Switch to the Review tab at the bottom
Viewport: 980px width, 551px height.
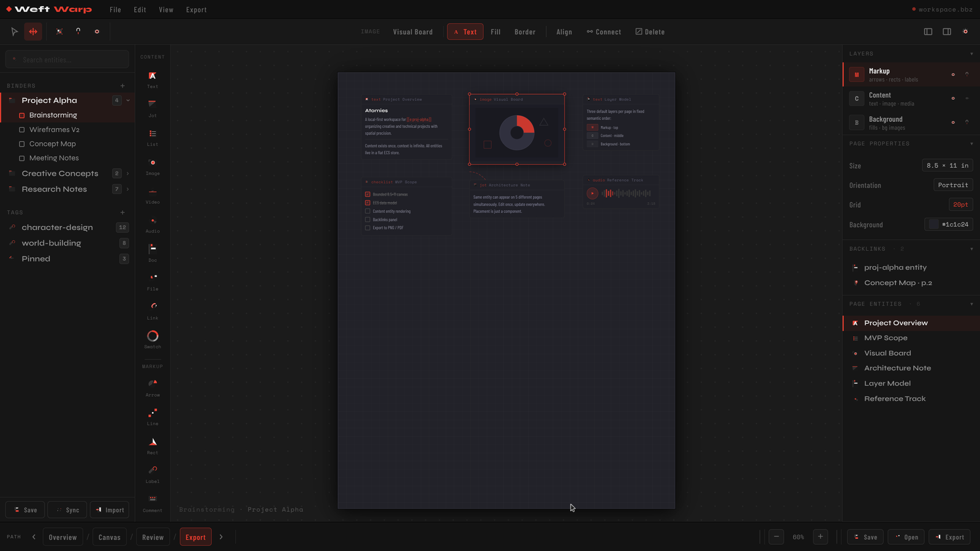click(x=153, y=536)
